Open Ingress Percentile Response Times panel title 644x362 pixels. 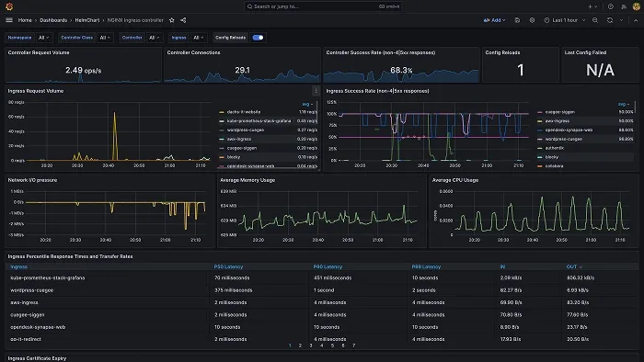tap(70, 256)
